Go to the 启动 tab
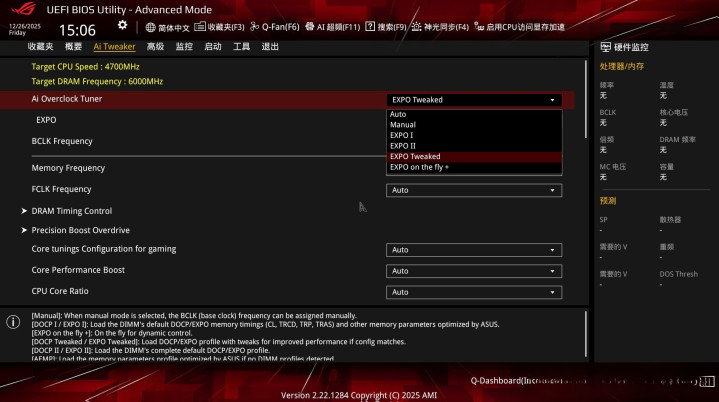The image size is (719, 402). tap(213, 46)
